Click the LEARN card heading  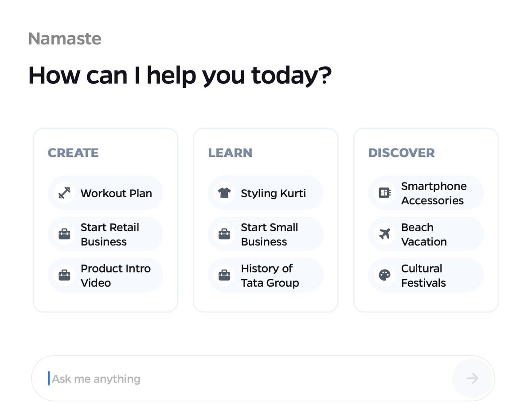[230, 152]
